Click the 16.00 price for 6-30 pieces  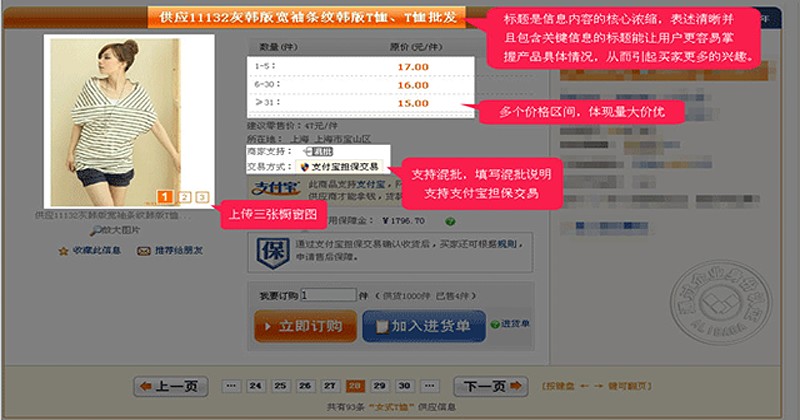click(x=413, y=85)
